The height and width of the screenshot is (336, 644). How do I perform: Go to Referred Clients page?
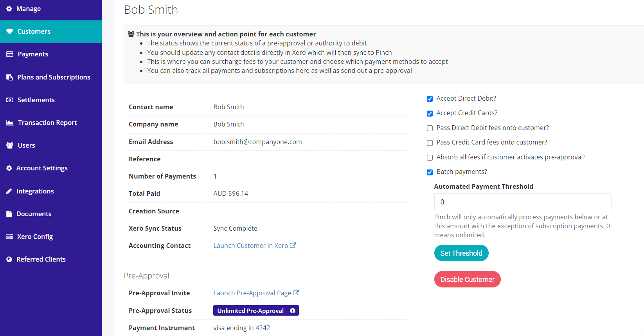(51, 259)
